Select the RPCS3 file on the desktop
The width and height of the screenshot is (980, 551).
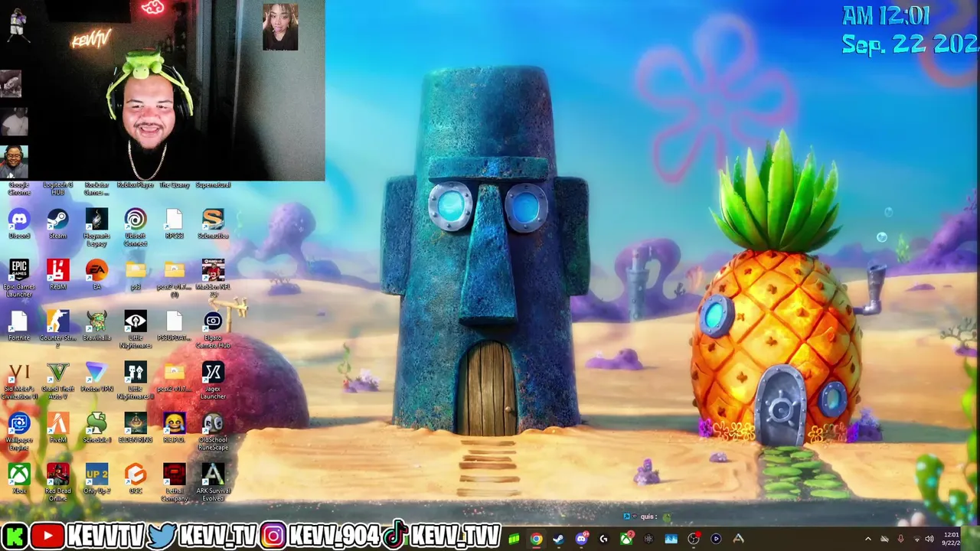pos(174,224)
